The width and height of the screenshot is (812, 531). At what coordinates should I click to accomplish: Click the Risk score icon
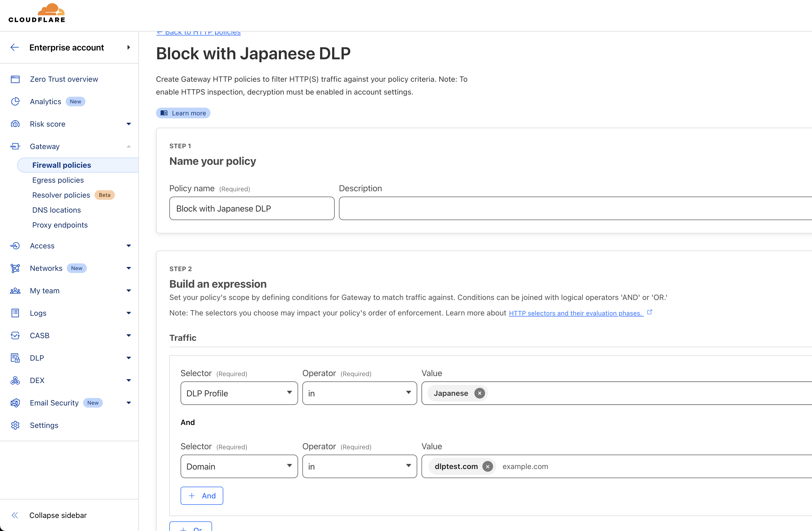(15, 124)
